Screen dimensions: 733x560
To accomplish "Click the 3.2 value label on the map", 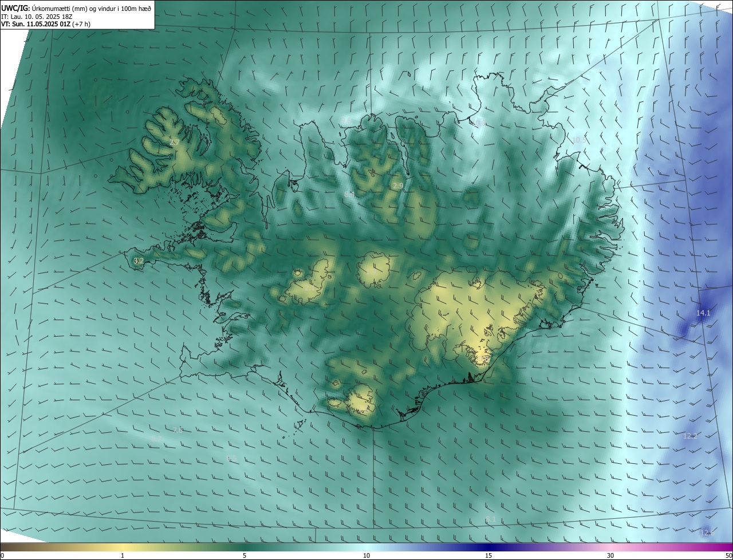I will point(138,261).
